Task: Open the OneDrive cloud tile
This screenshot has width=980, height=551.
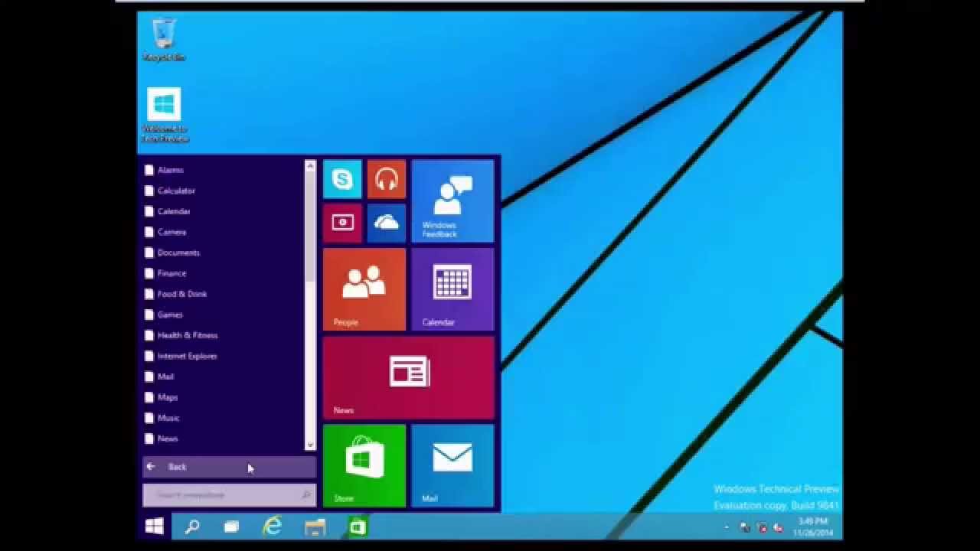Action: pyautogui.click(x=387, y=223)
